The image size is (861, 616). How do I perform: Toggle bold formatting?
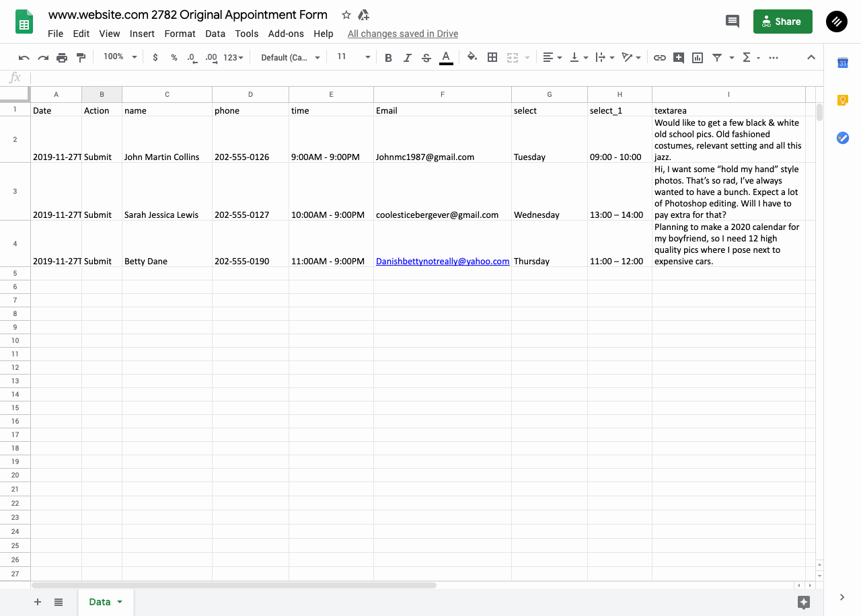pyautogui.click(x=388, y=58)
